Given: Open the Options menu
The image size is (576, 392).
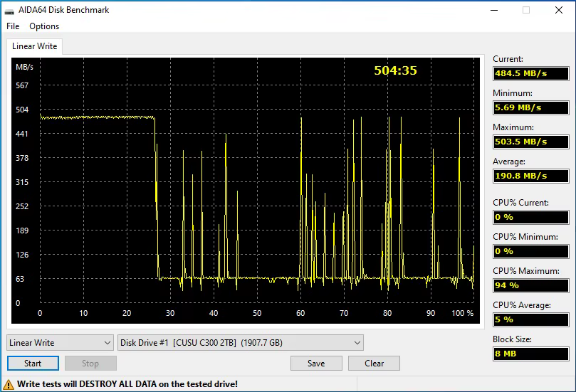Looking at the screenshot, I should (44, 26).
